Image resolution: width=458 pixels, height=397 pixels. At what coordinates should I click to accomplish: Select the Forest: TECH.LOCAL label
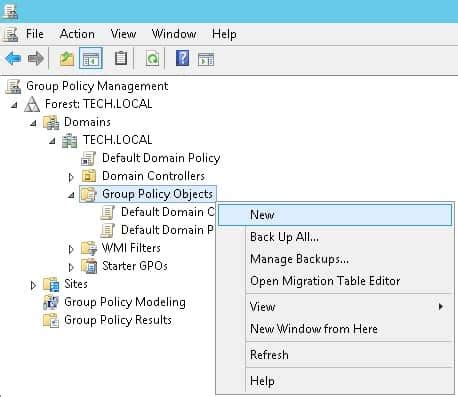[x=99, y=104]
